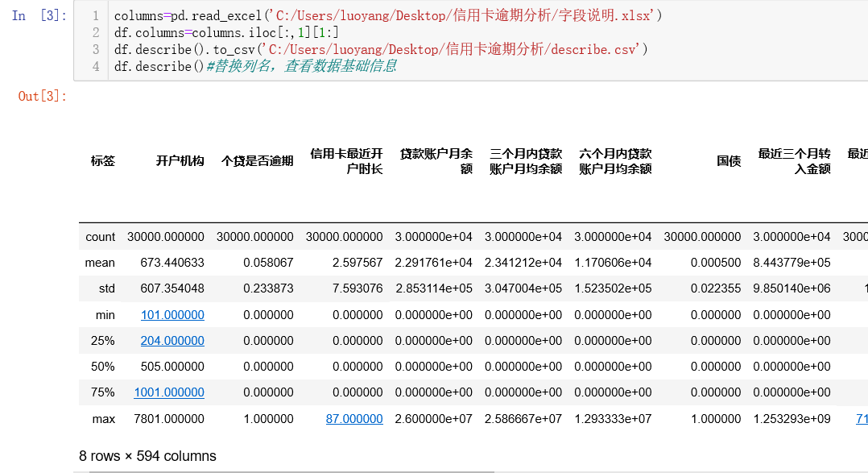Click the 1001.000000 link in 75% row

pyautogui.click(x=169, y=392)
